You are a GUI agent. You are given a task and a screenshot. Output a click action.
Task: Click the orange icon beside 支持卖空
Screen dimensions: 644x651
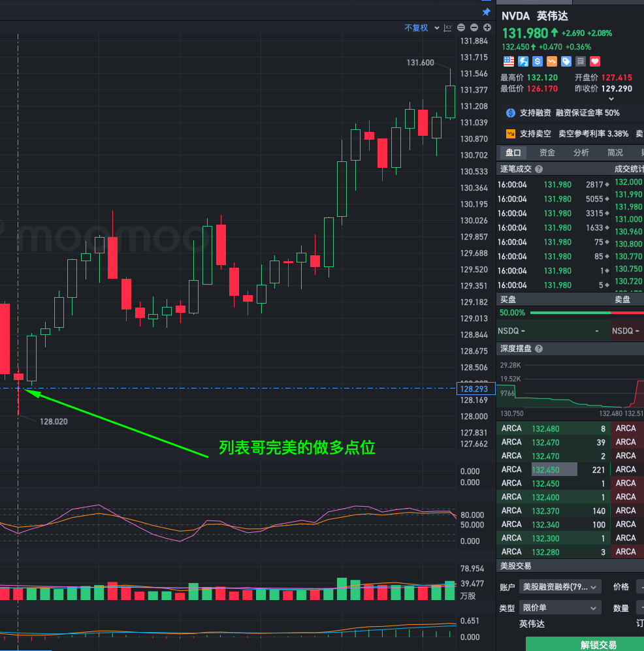[511, 134]
